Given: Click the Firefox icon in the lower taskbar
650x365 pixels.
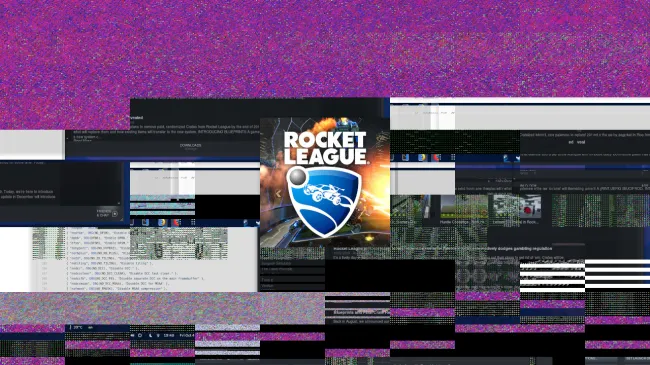Looking at the screenshot, I should pos(162,222).
